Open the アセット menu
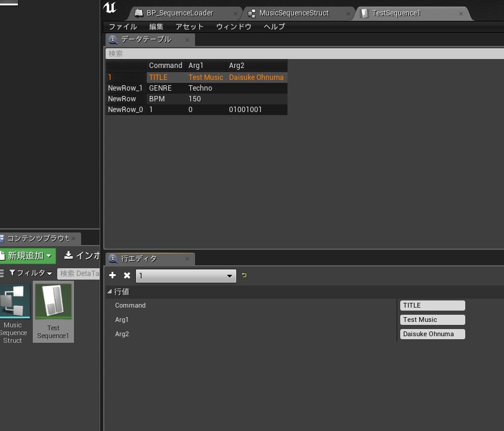Viewport: 504px width, 431px height. tap(190, 27)
